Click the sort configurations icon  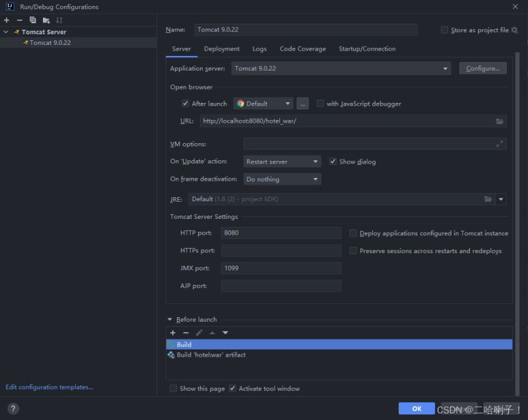coord(59,20)
